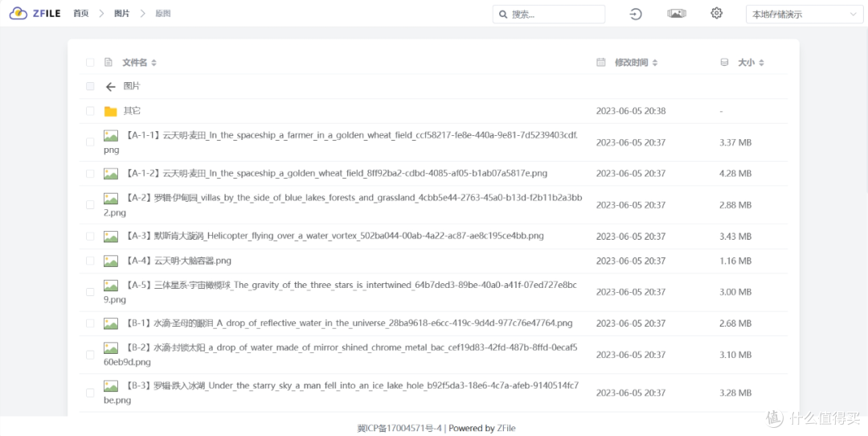The image size is (868, 436).
Task: Click the back arrow next to 图片
Action: tap(111, 86)
